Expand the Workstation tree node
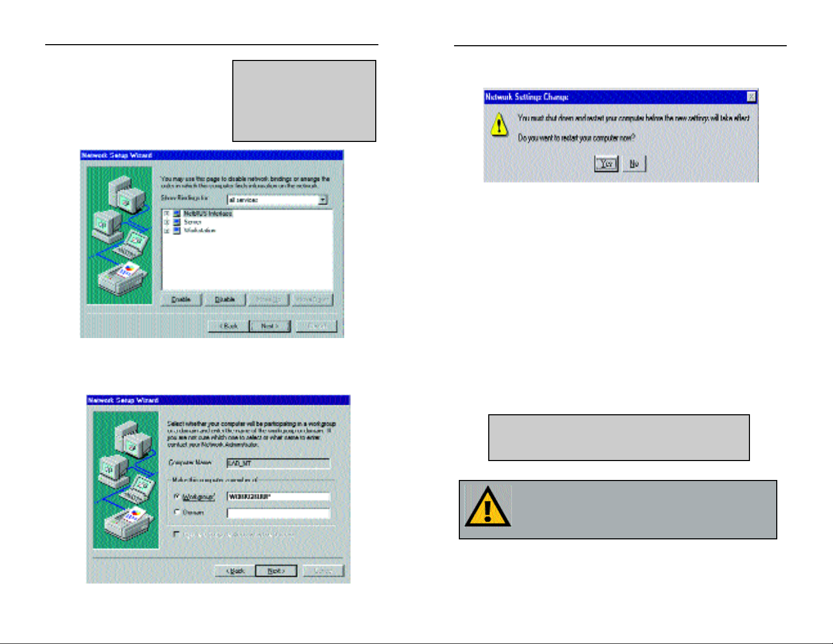833x644 pixels. point(167,230)
